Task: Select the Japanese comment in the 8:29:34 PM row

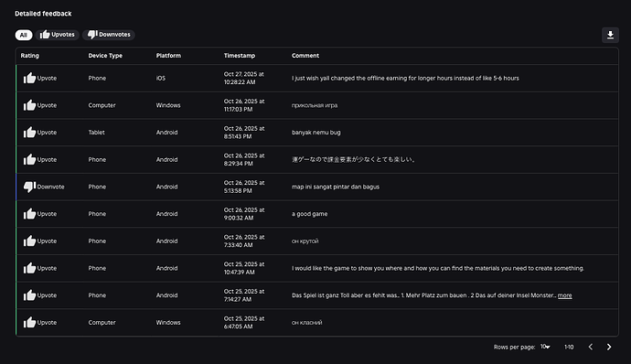Action: click(x=353, y=159)
